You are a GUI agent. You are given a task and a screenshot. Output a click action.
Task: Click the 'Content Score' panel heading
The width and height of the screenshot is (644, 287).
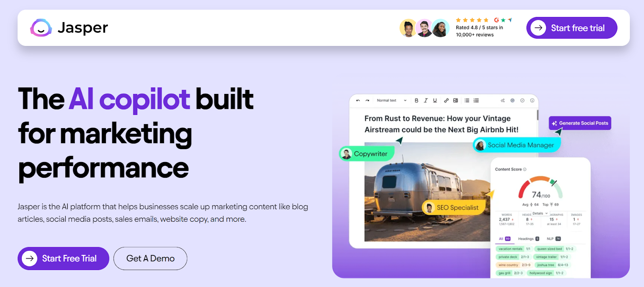click(508, 169)
